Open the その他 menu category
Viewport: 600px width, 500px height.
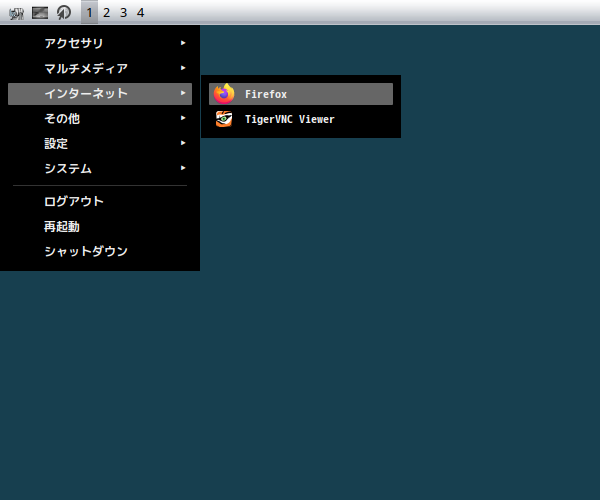tap(100, 119)
